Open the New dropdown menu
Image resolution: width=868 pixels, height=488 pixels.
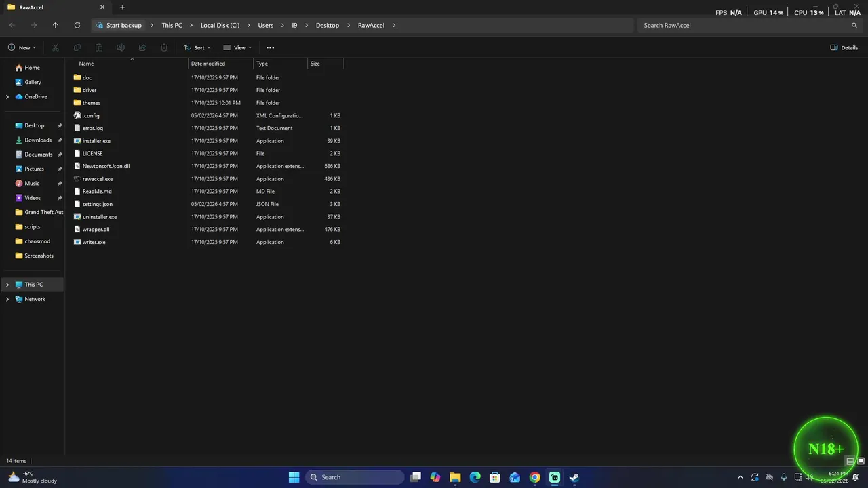point(22,47)
